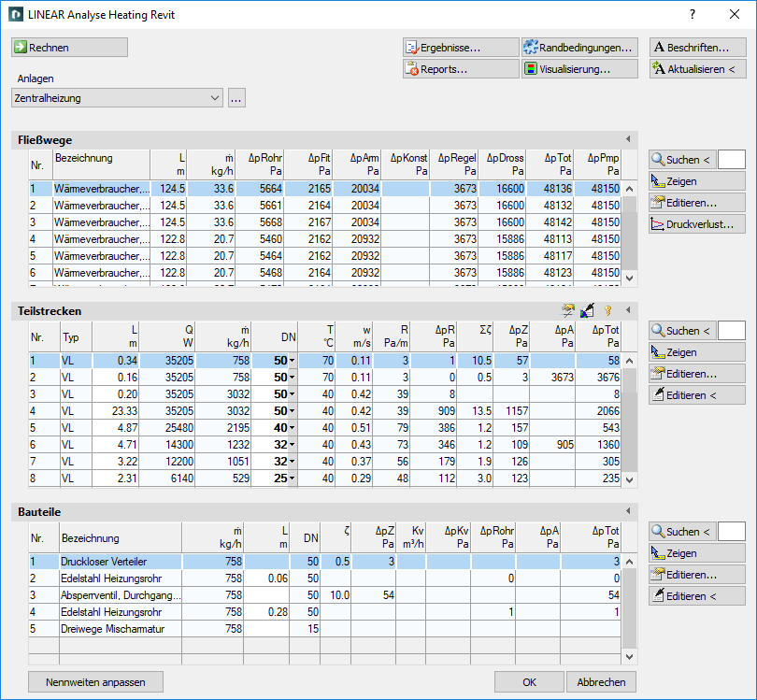Image resolution: width=757 pixels, height=700 pixels.
Task: Select Fließwege row 4 with length 122.8
Action: pos(325,239)
